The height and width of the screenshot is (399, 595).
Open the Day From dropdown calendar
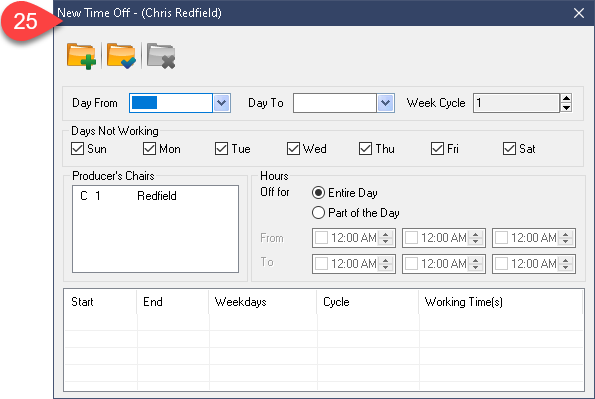(222, 103)
